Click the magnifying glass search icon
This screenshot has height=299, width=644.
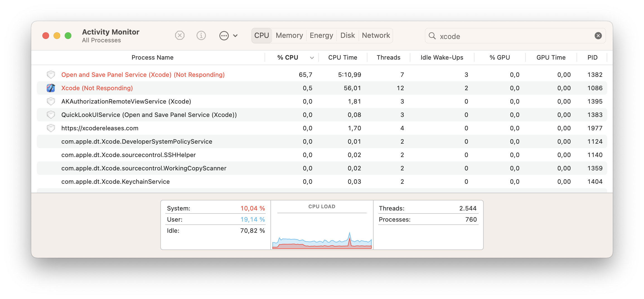click(x=432, y=36)
